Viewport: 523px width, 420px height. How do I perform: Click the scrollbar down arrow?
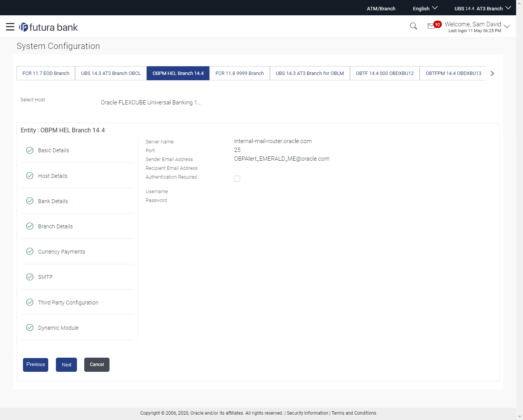coord(520,417)
